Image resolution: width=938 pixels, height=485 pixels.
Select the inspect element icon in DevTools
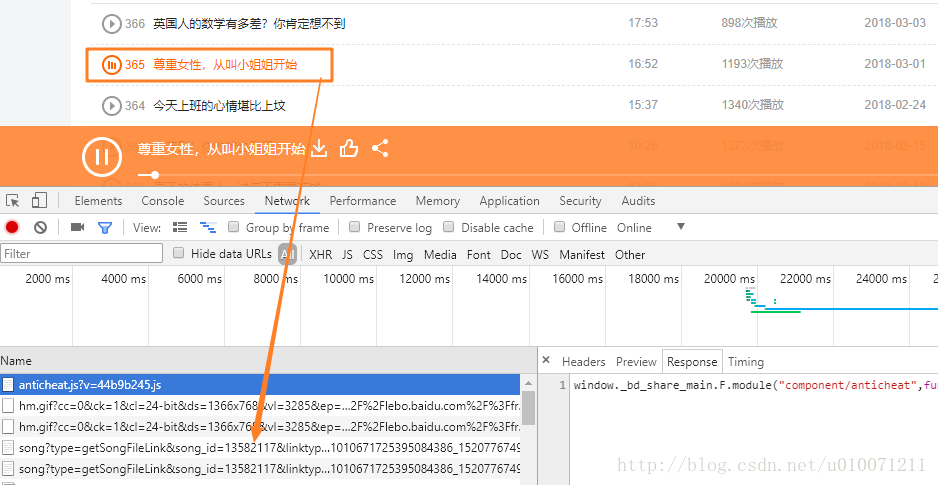tap(13, 200)
